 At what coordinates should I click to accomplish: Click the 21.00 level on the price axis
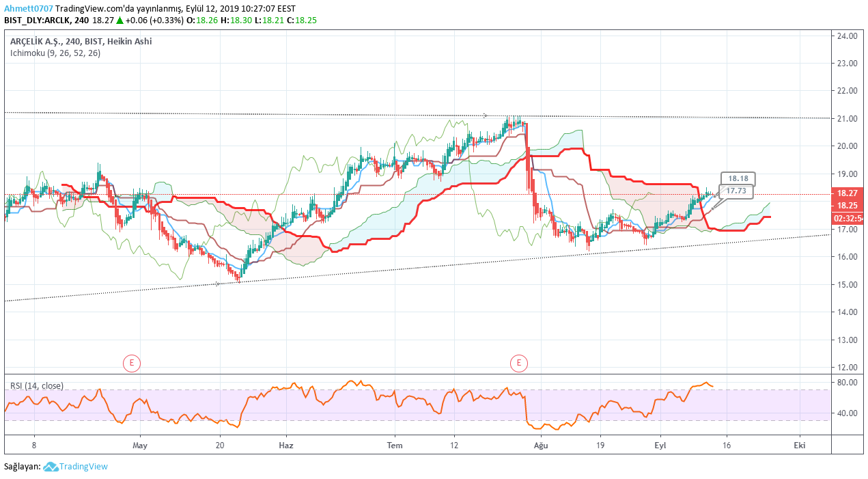[848, 118]
